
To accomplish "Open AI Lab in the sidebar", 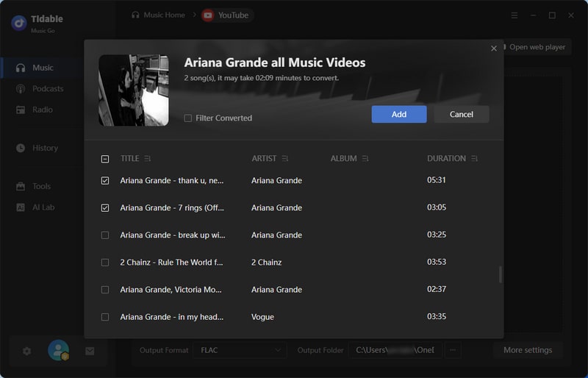I will [x=35, y=207].
